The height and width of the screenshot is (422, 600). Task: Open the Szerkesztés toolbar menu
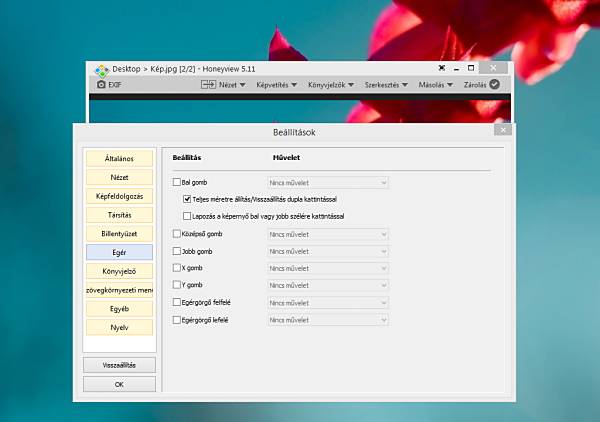pyautogui.click(x=386, y=85)
